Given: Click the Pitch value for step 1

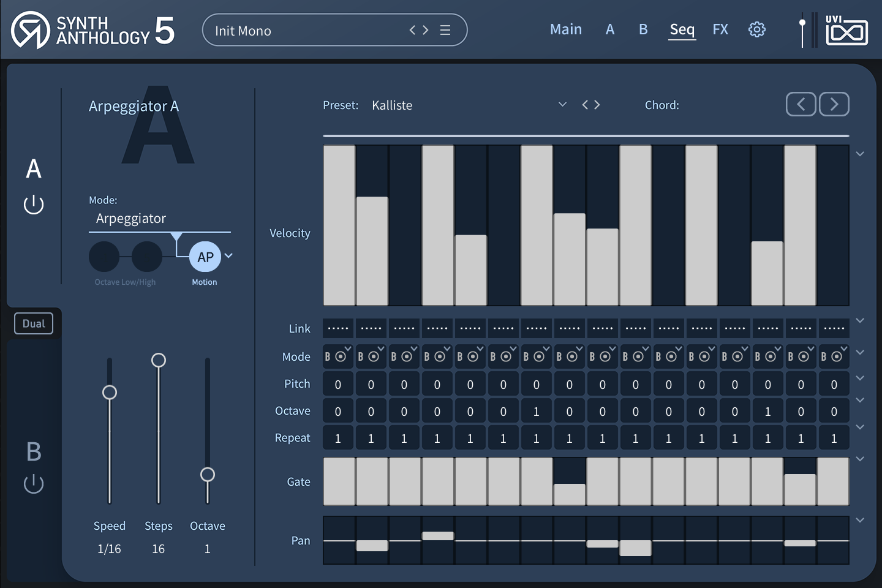Looking at the screenshot, I should 338,385.
